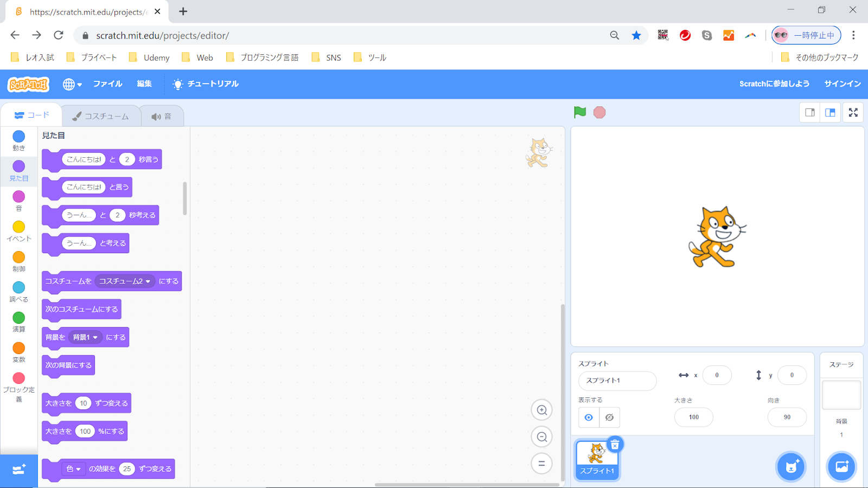The width and height of the screenshot is (868, 488).
Task: Click the workspace horizontal scrollbar
Action: [467, 485]
